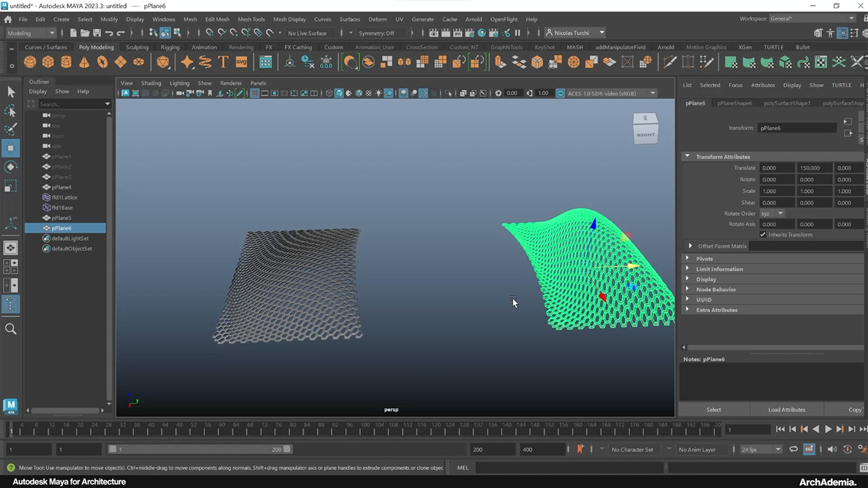868x488 pixels.
Task: Open the Rotate Order dropdown
Action: [x=772, y=214]
